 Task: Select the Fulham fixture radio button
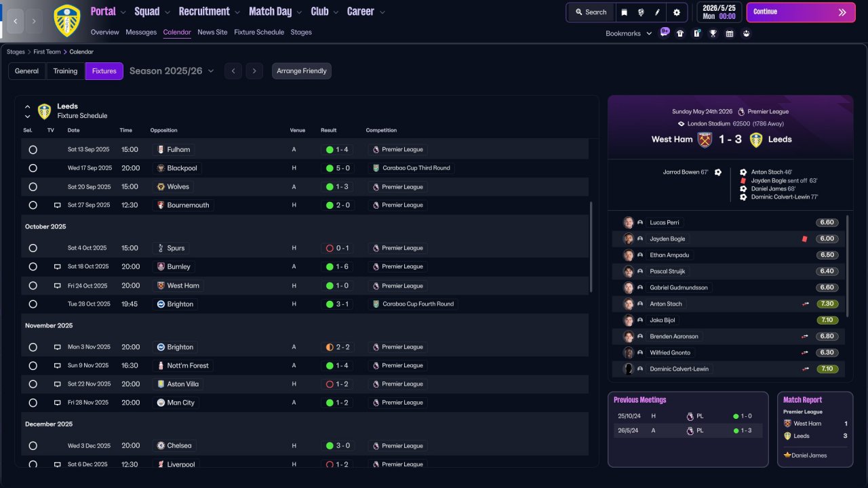(33, 150)
